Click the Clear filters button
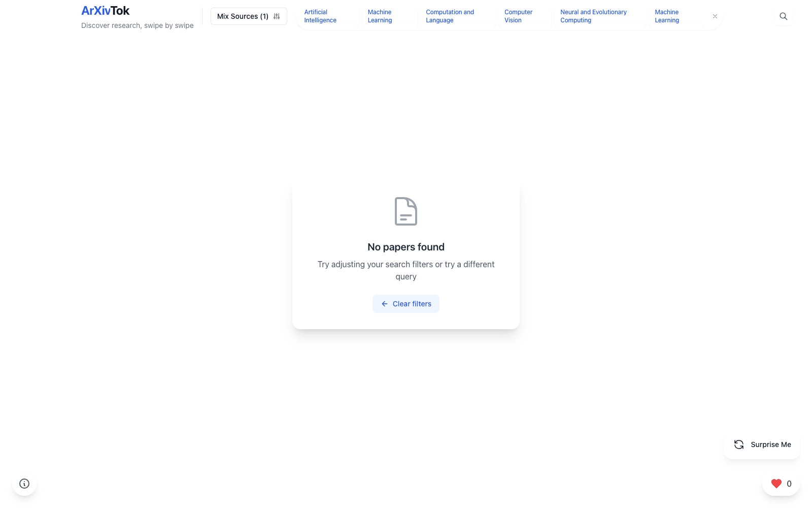The width and height of the screenshot is (812, 508). pos(405,303)
